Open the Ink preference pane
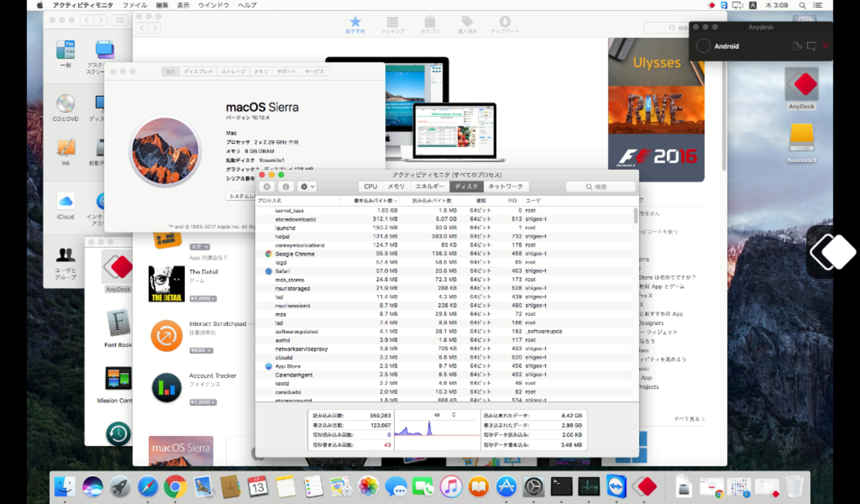The image size is (860, 504). tap(65, 151)
